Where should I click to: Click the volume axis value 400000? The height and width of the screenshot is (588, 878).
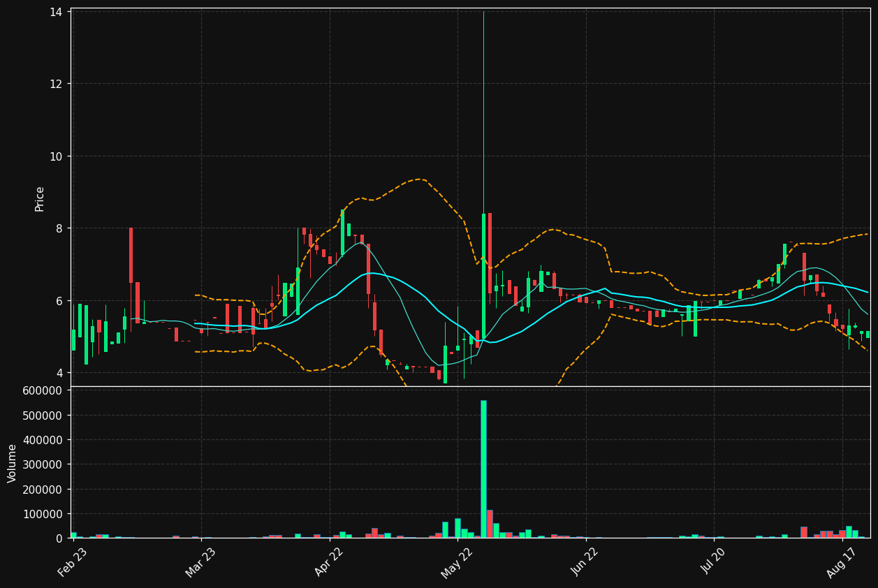click(x=43, y=440)
